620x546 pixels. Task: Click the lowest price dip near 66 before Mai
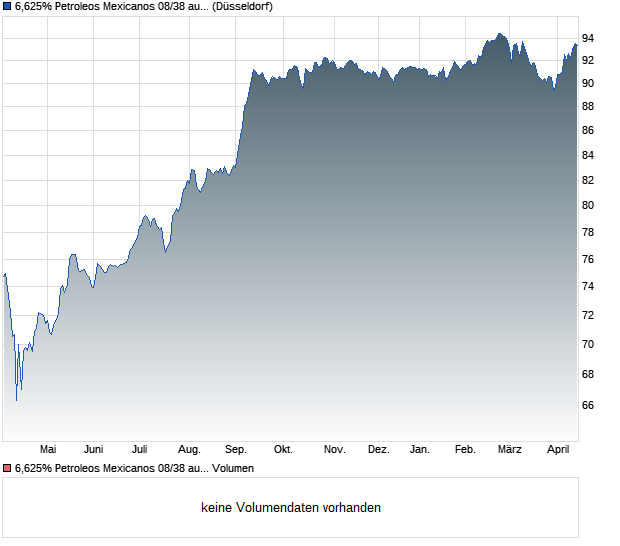pos(17,400)
